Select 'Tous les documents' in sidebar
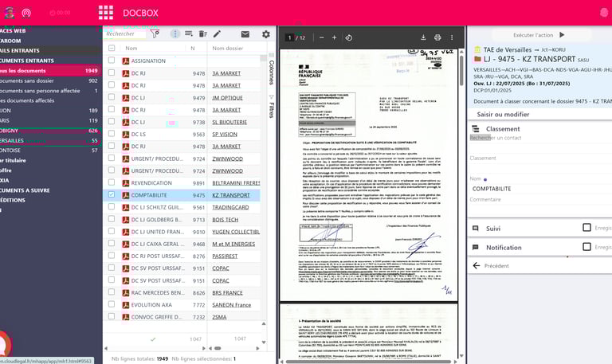Viewport: 612px width, 364px height. pos(51,71)
